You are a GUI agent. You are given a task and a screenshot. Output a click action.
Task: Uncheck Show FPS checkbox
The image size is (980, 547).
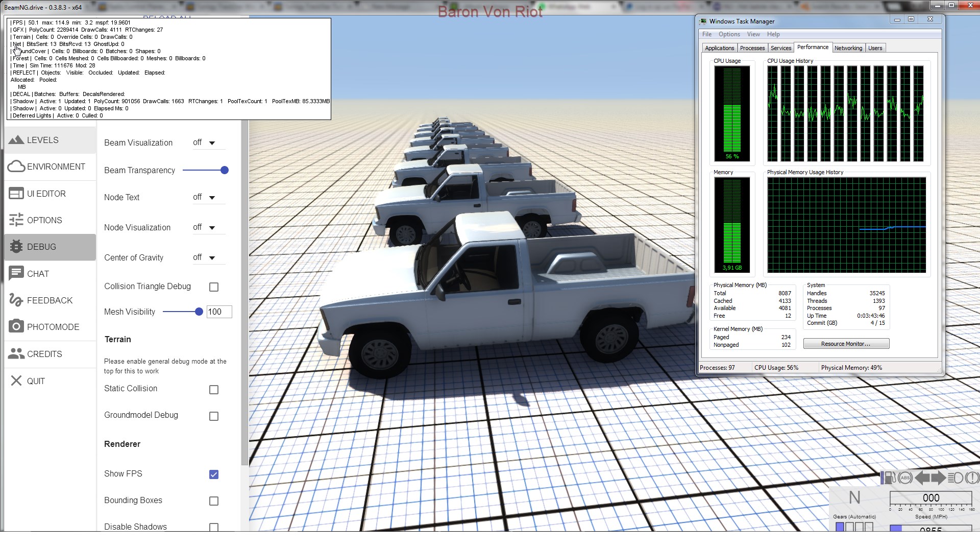click(x=214, y=474)
